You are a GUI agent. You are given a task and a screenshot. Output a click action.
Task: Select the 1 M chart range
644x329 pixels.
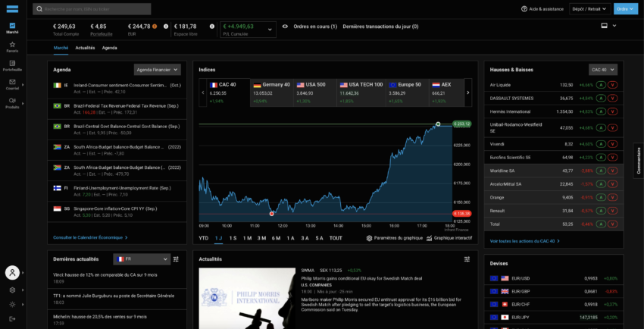[247, 238]
